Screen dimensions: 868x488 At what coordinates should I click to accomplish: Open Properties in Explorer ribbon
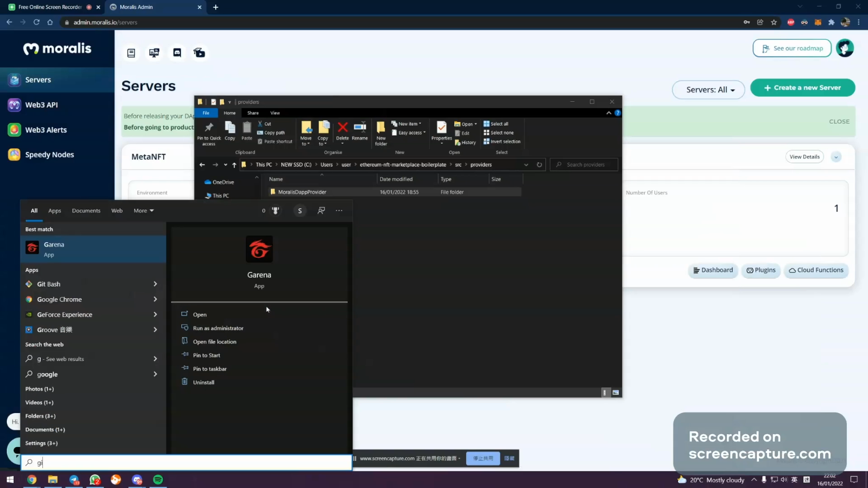(x=441, y=132)
